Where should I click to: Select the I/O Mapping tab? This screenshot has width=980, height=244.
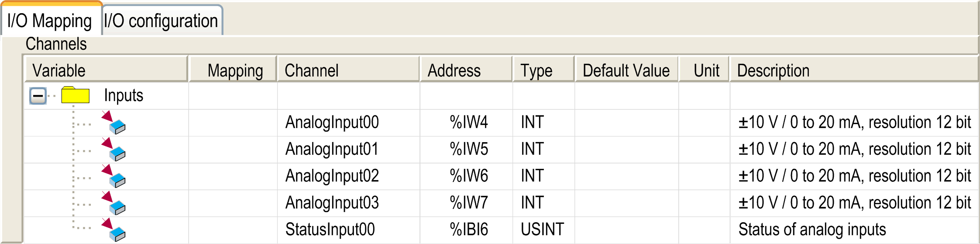pyautogui.click(x=50, y=21)
